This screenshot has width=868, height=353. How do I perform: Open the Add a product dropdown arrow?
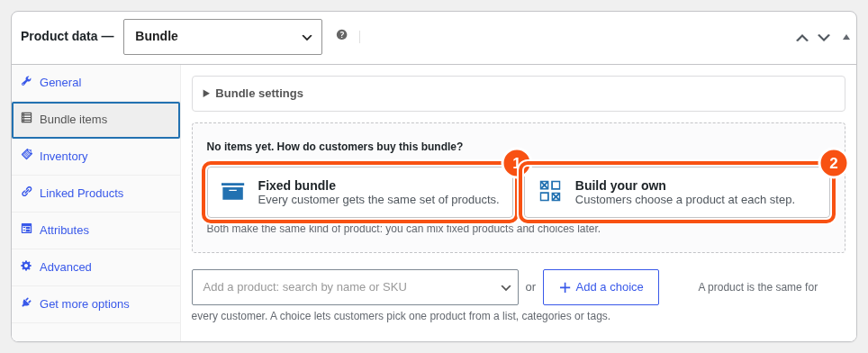[x=505, y=287]
